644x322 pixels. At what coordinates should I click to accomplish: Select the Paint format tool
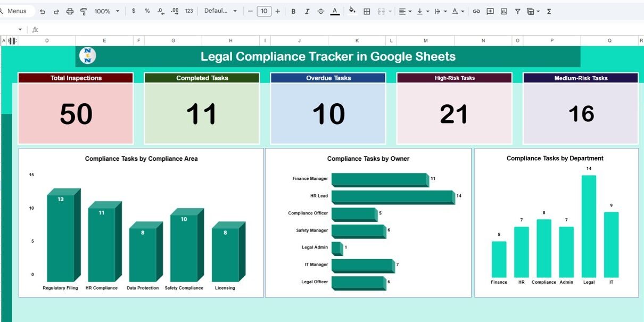click(x=84, y=11)
